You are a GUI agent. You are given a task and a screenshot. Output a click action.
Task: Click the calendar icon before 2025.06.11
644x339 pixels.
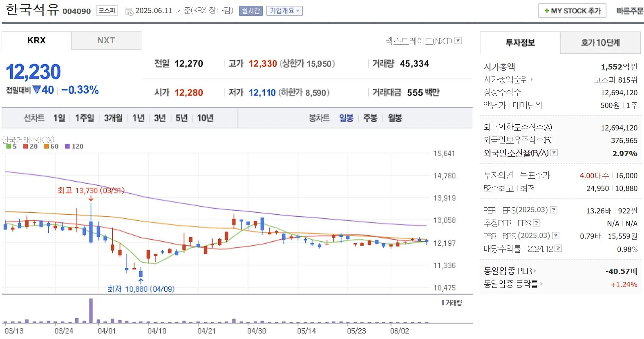pyautogui.click(x=129, y=11)
